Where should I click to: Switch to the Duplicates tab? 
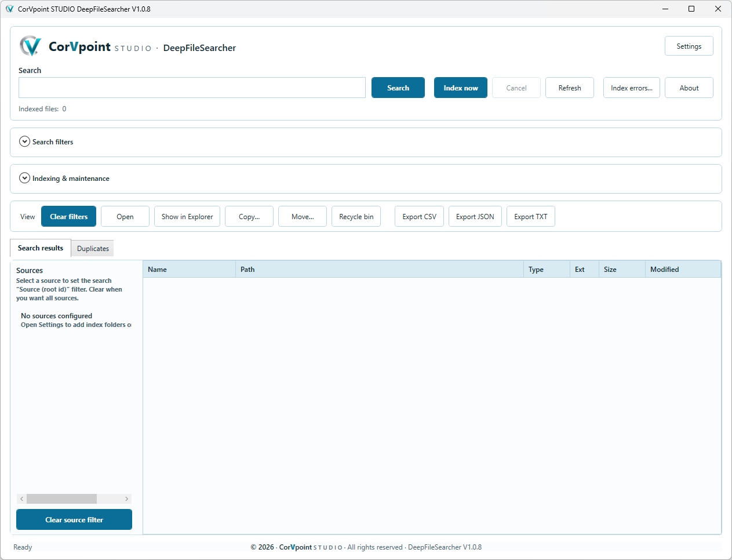[x=93, y=248]
